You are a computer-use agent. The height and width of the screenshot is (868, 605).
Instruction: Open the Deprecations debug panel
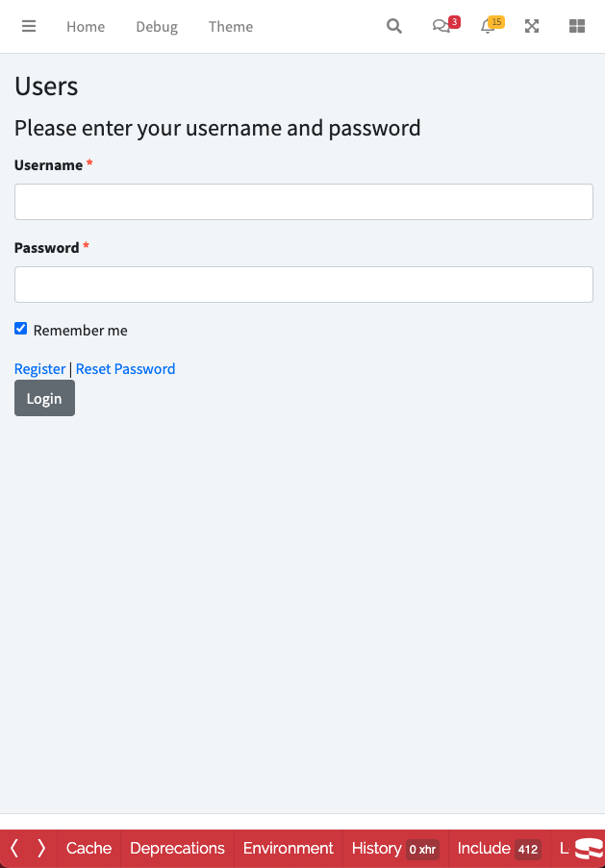point(177,848)
